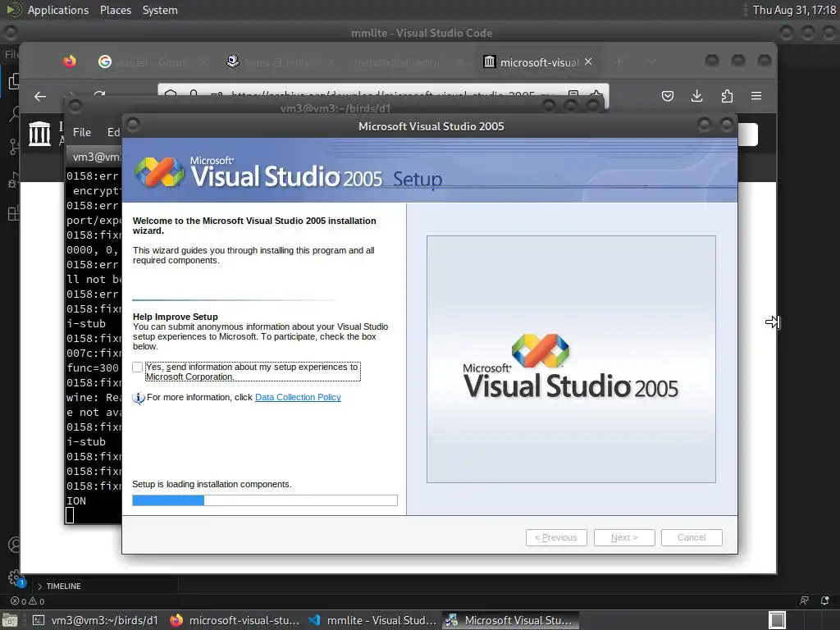Click the Visual Studio 2005 splash image
This screenshot has width=840, height=630.
(x=571, y=359)
